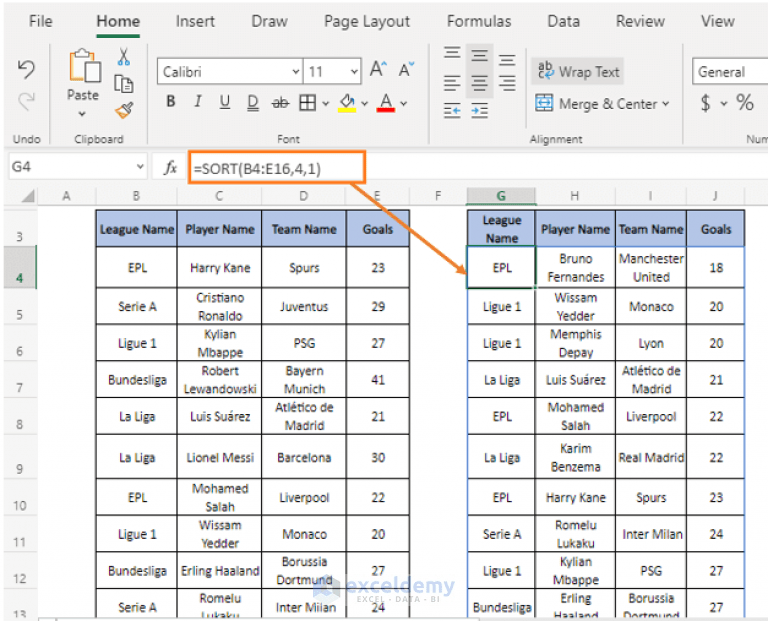Select row 4 header
Screen dimensions: 768x621
tap(20, 267)
